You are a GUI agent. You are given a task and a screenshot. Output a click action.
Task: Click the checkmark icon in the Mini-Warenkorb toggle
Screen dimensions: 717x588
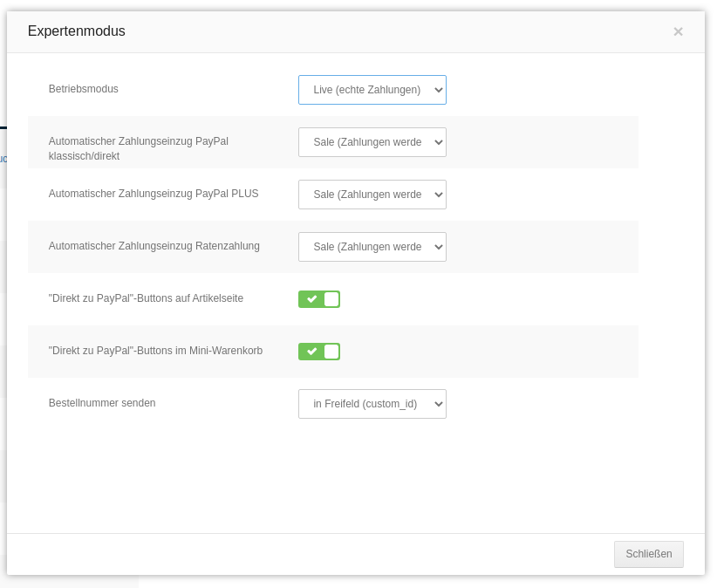311,352
